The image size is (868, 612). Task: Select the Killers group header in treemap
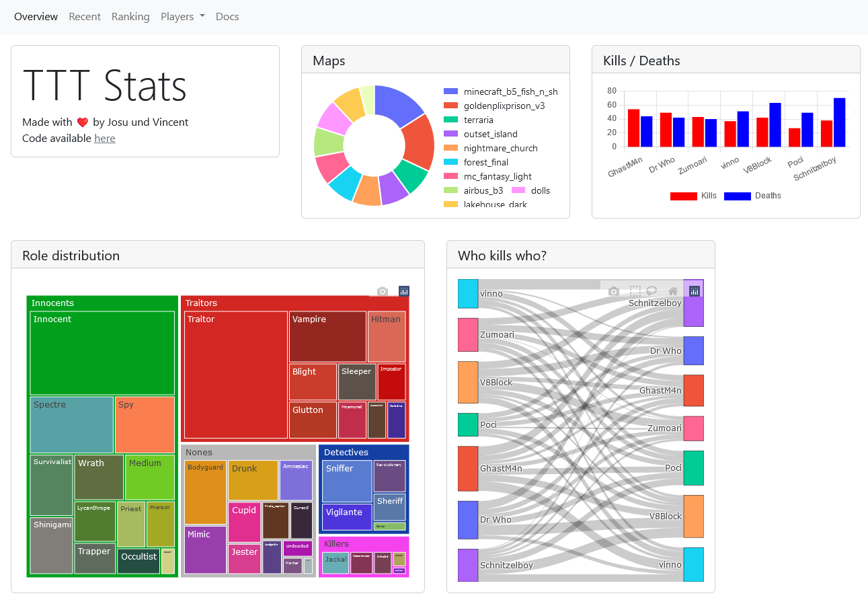pos(364,543)
